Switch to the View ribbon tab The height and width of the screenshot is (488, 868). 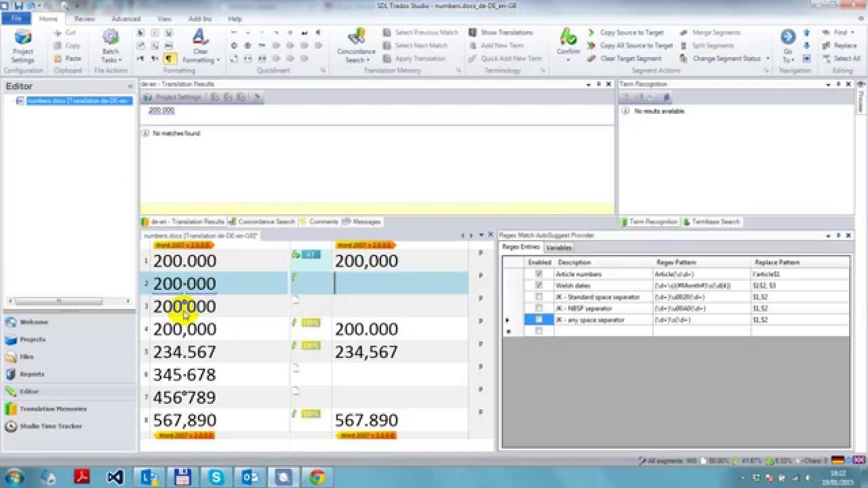point(164,19)
